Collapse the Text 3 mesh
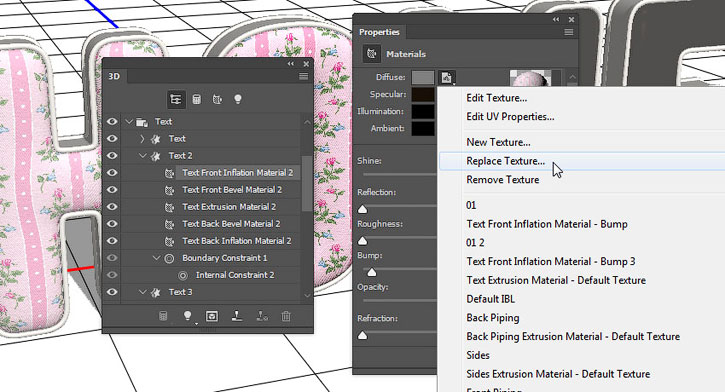The width and height of the screenshot is (725, 392). pyautogui.click(x=142, y=292)
